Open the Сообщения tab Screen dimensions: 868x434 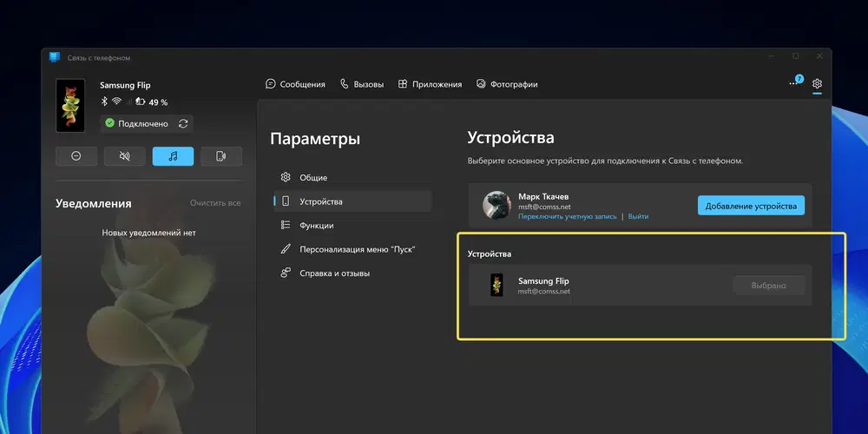[x=295, y=84]
